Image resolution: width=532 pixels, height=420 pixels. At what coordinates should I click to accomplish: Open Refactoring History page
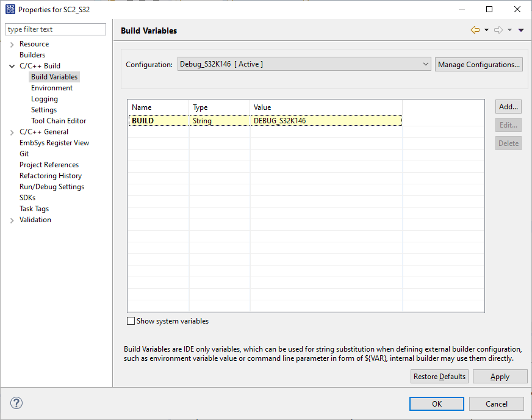pyautogui.click(x=51, y=176)
